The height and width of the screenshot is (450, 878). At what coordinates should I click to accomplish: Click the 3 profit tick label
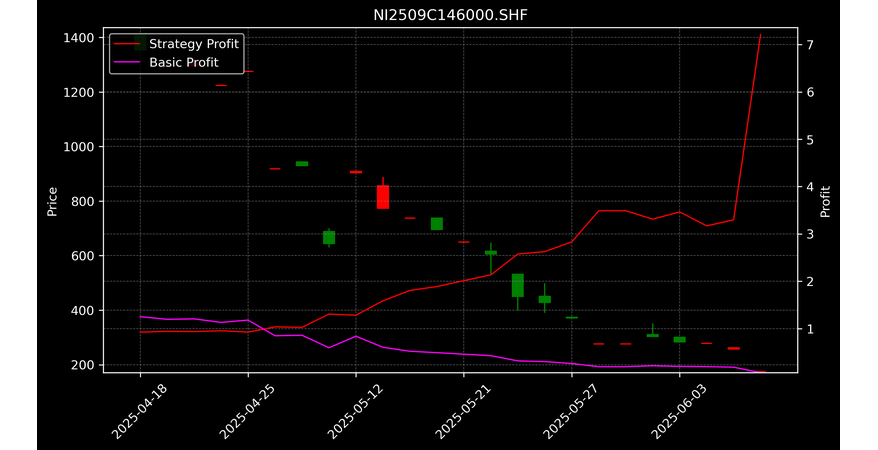pos(809,234)
